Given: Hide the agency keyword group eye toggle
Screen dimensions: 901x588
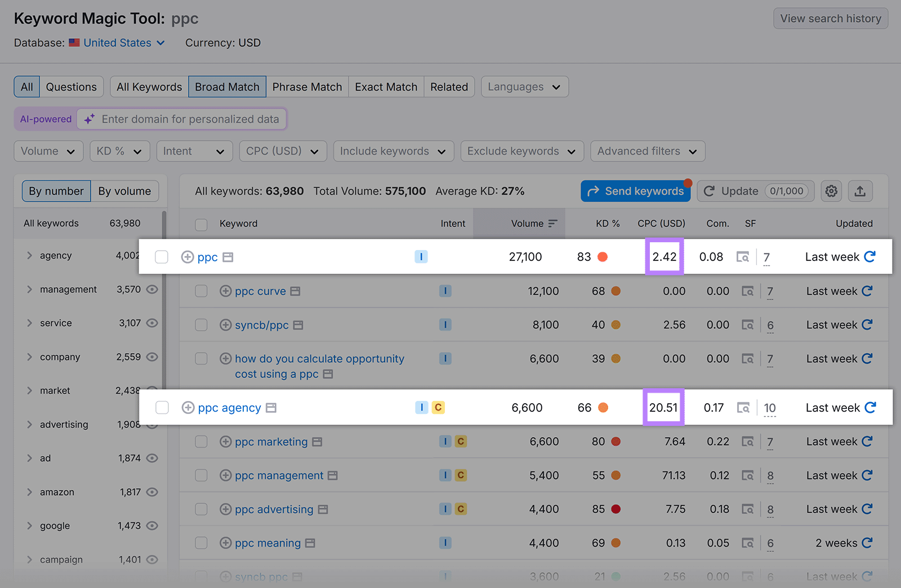Looking at the screenshot, I should click(x=153, y=255).
